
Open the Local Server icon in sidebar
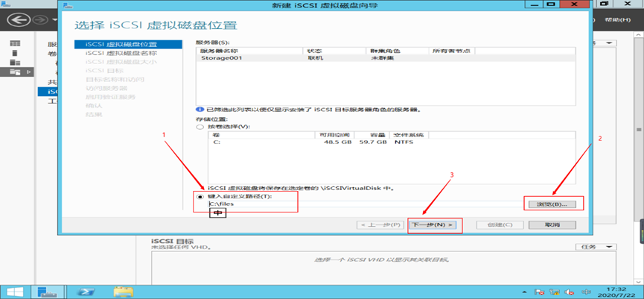(15, 53)
